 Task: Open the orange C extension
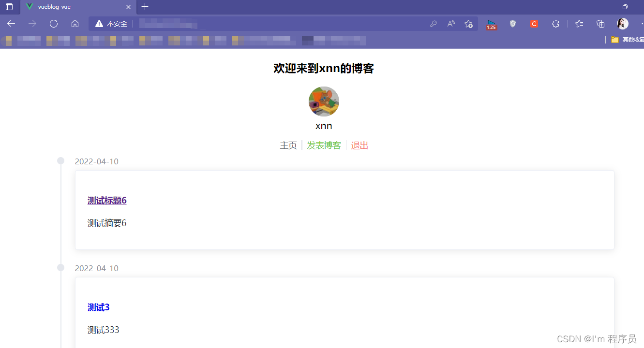[x=534, y=24]
